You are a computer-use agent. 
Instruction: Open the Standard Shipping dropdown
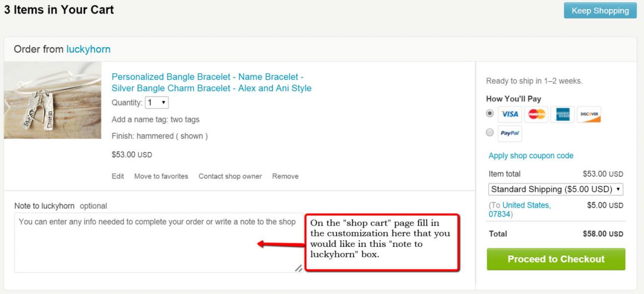point(556,189)
